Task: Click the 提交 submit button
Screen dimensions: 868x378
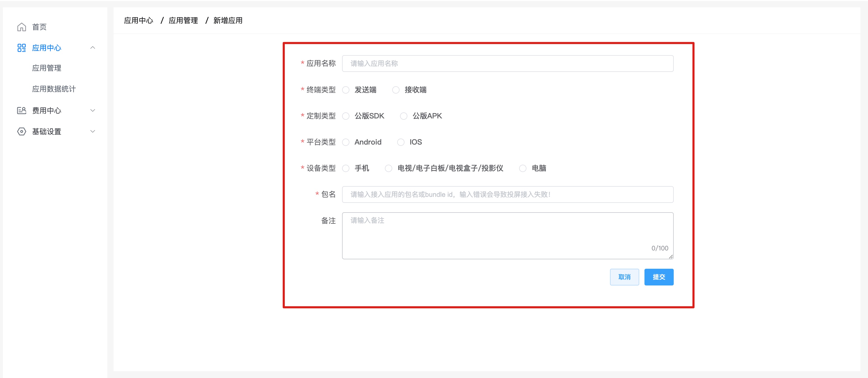Action: (659, 277)
